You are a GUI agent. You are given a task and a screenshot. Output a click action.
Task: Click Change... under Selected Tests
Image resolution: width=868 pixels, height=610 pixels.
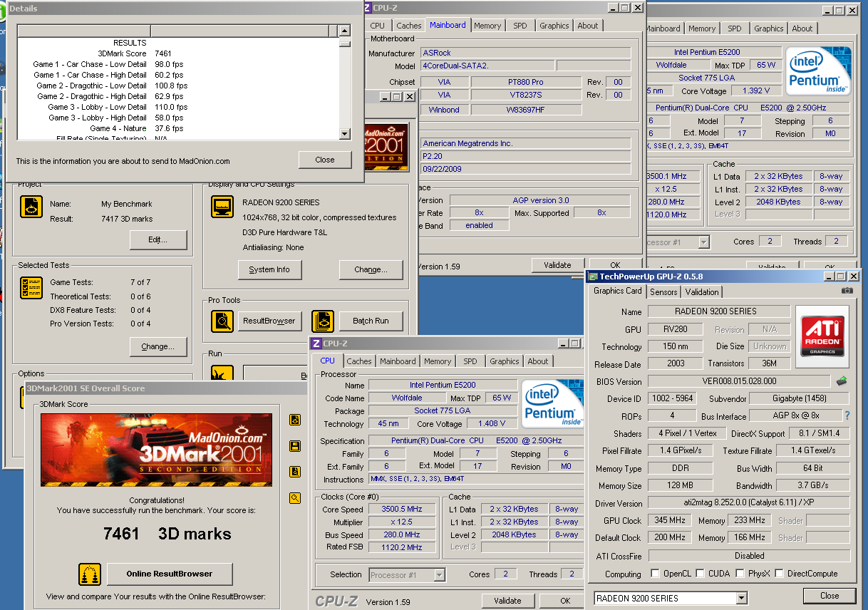[x=158, y=346]
